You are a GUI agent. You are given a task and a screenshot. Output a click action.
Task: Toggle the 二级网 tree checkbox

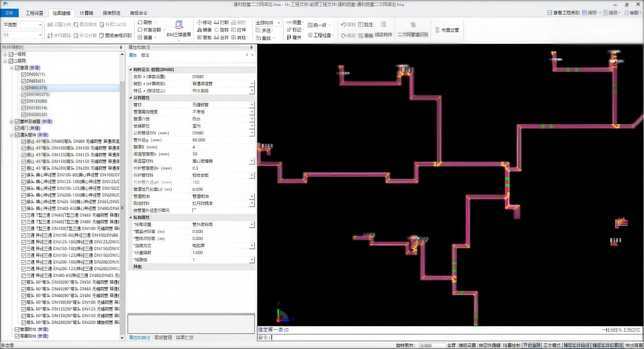tap(11, 61)
